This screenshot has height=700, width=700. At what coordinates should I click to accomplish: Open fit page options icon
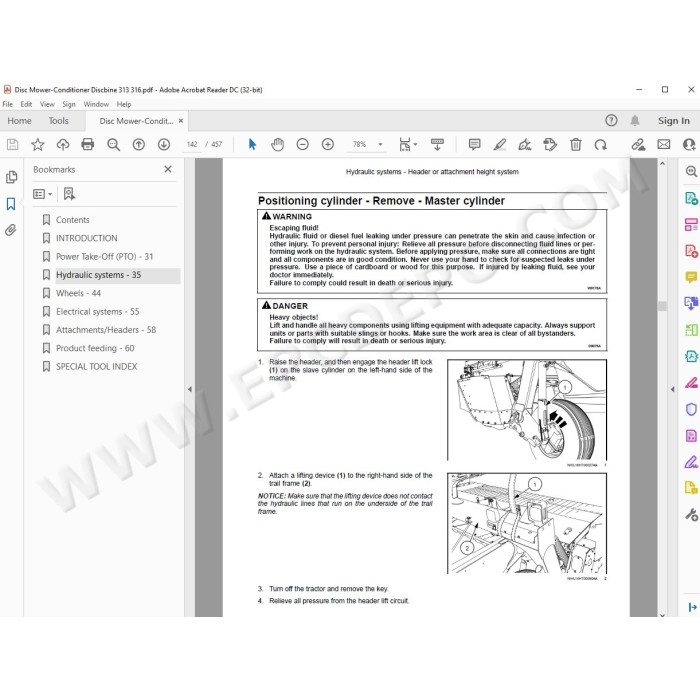[408, 144]
